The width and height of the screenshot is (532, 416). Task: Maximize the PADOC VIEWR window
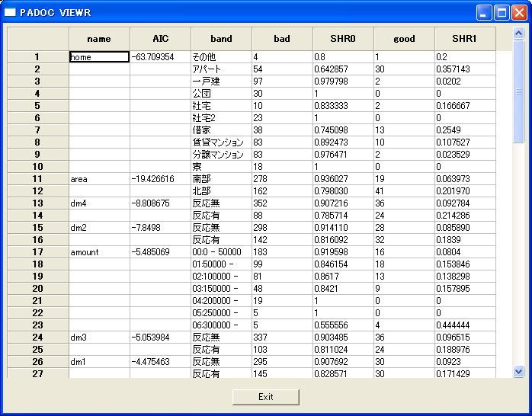tap(502, 12)
